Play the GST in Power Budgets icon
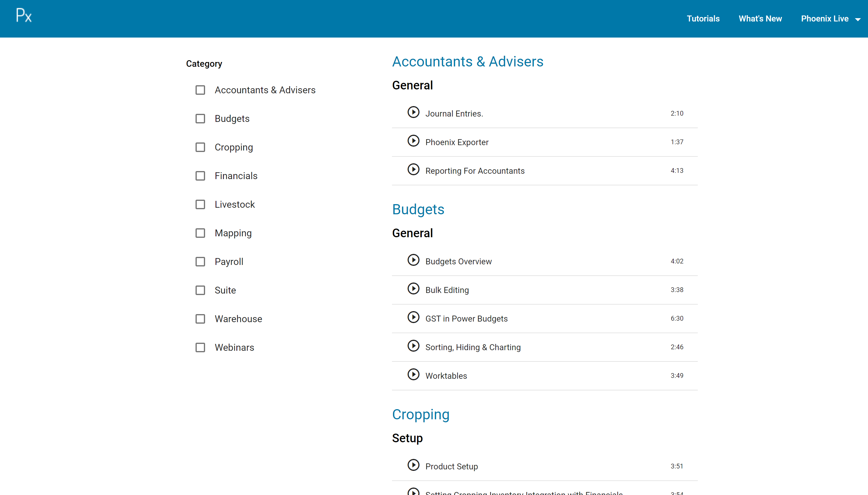This screenshot has height=495, width=868. pyautogui.click(x=413, y=317)
